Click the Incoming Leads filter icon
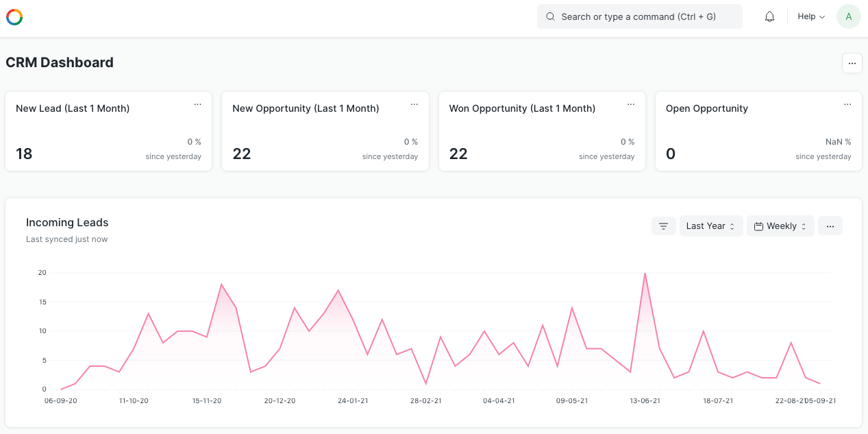 click(x=663, y=226)
